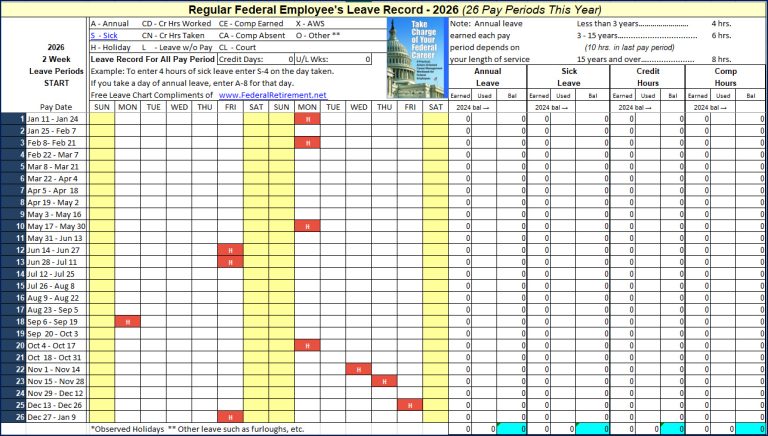Select the holiday marker in Feb 8 - Feb 21 row
The width and height of the screenshot is (768, 436).
[307, 143]
